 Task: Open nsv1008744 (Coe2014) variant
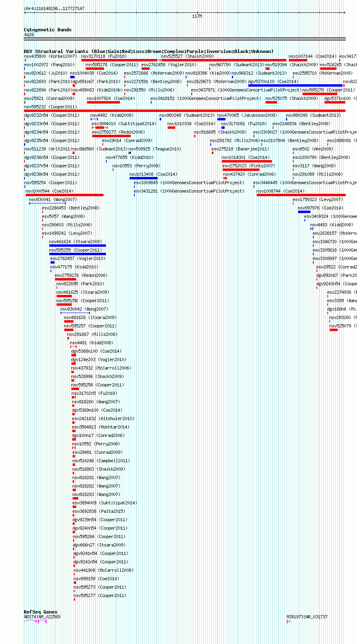(280, 191)
